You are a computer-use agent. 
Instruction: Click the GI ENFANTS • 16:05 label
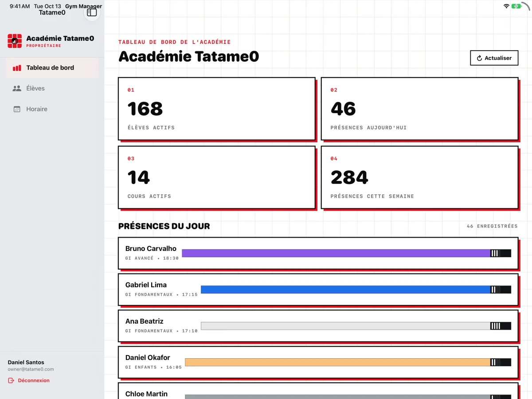pyautogui.click(x=153, y=367)
